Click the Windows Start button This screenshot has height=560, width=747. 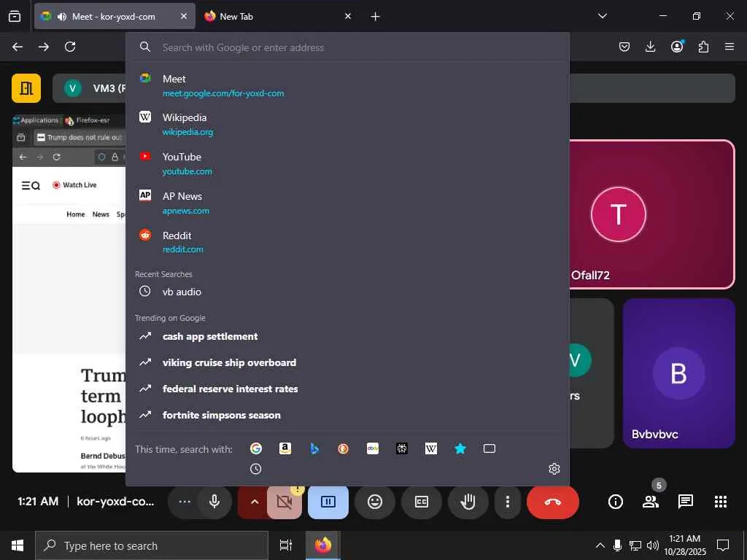18,545
